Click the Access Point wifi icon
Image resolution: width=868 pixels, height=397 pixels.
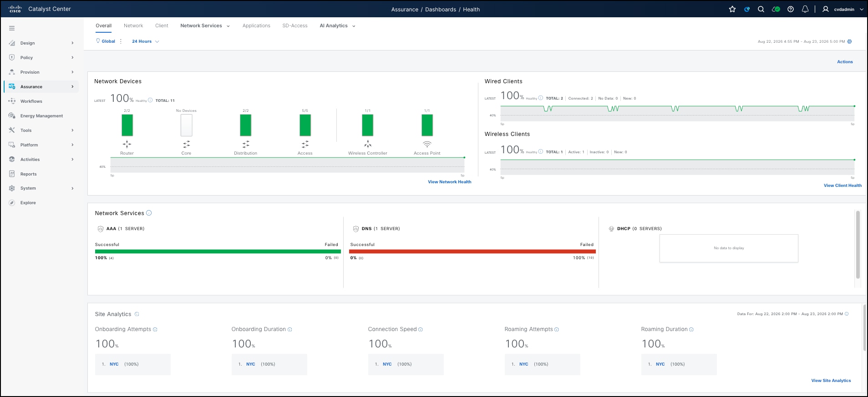pos(427,144)
